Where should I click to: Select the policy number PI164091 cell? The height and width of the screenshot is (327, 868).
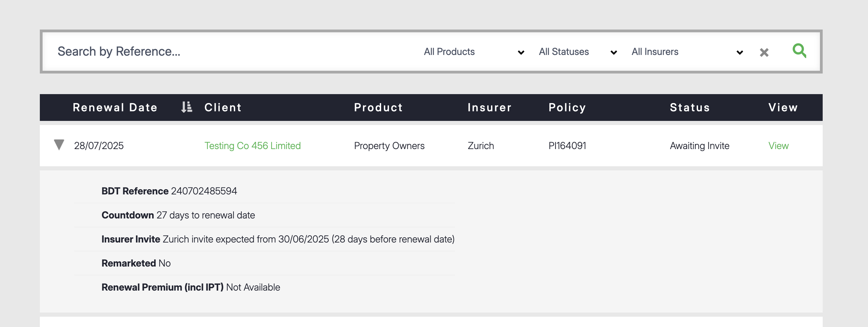click(567, 146)
